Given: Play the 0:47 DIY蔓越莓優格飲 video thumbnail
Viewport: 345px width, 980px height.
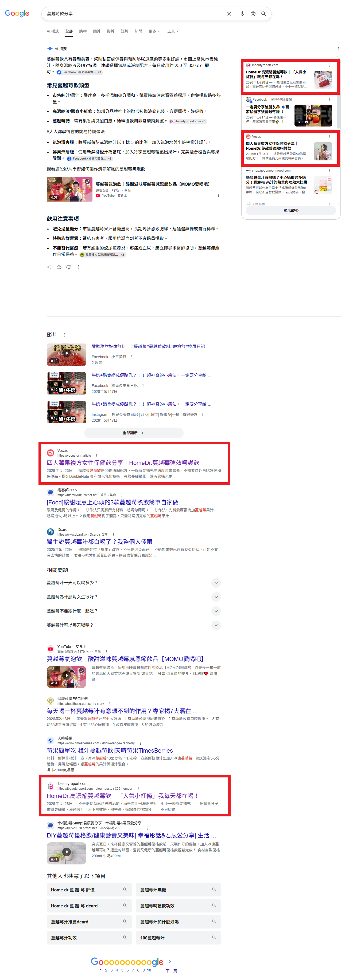Looking at the screenshot, I should click(x=67, y=853).
